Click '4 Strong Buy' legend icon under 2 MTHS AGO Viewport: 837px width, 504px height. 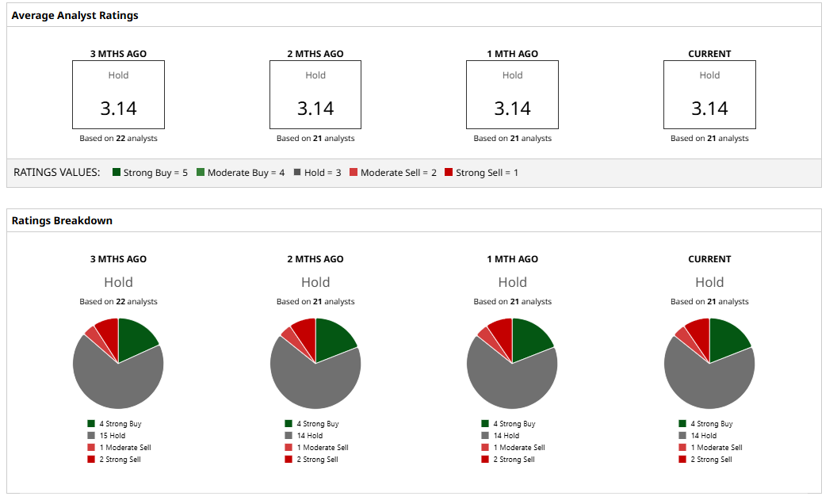click(289, 423)
